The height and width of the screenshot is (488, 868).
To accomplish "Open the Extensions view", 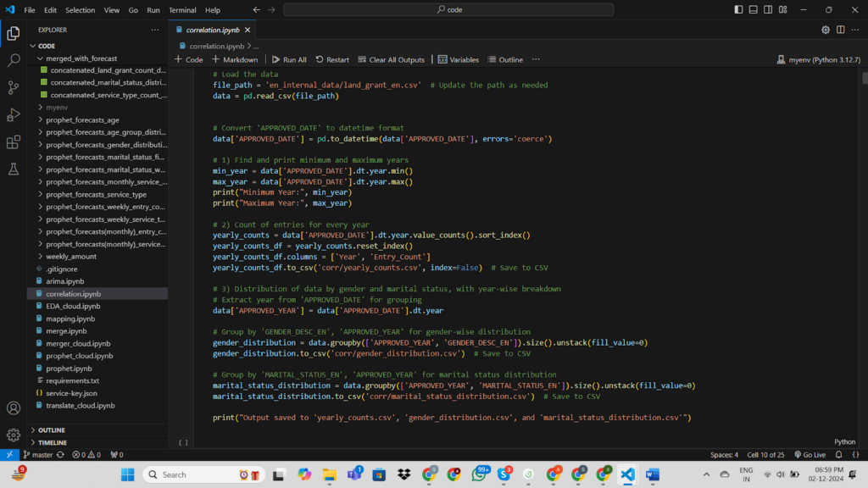I will coord(14,142).
